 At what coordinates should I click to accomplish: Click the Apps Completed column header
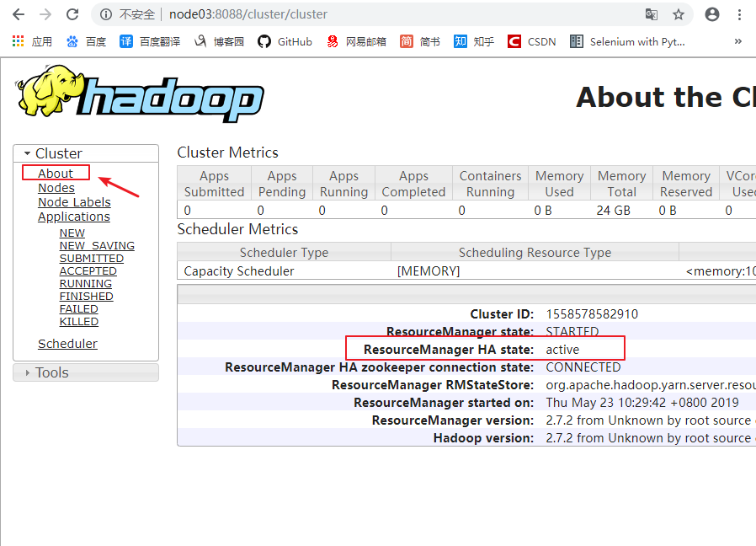(413, 184)
